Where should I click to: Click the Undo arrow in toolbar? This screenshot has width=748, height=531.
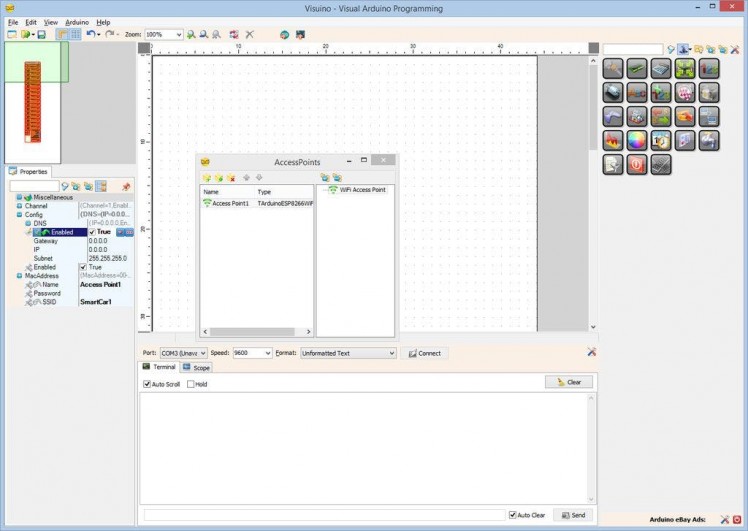pyautogui.click(x=91, y=34)
